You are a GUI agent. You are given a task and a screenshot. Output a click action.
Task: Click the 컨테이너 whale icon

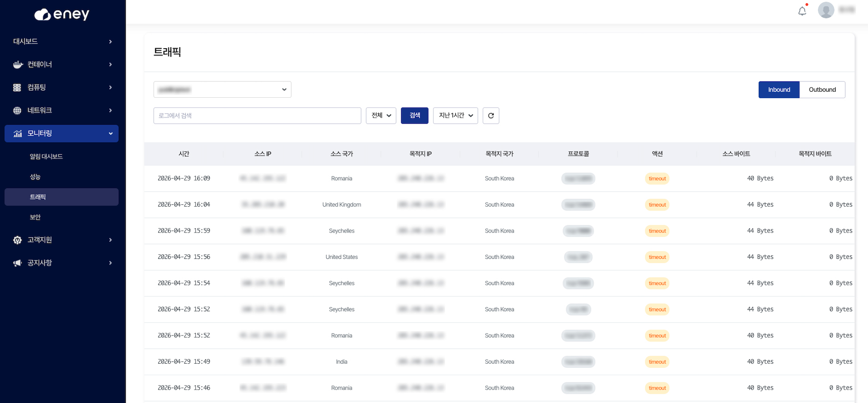click(x=18, y=64)
